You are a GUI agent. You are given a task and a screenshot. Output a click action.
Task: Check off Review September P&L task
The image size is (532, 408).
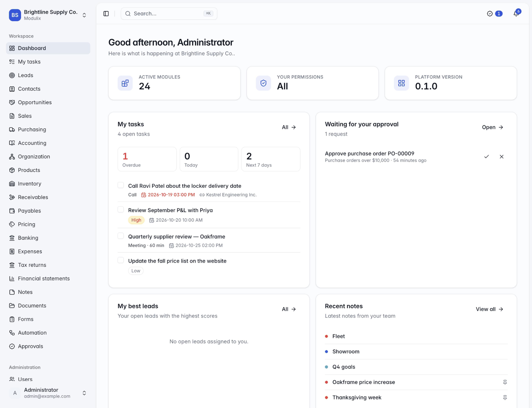pyautogui.click(x=121, y=210)
